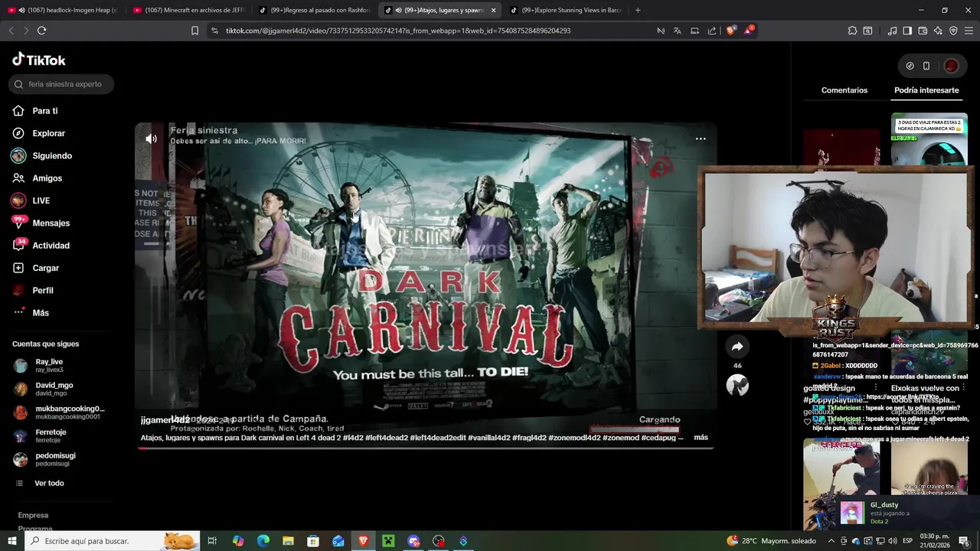Open Task View on taskbar
The width and height of the screenshot is (980, 551).
coord(212,541)
